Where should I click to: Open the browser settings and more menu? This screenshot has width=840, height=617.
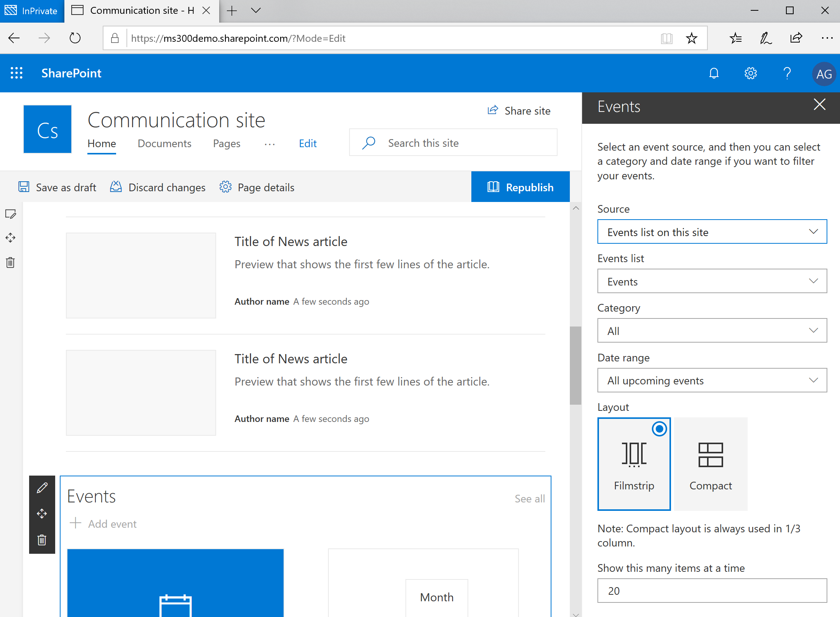[827, 38]
